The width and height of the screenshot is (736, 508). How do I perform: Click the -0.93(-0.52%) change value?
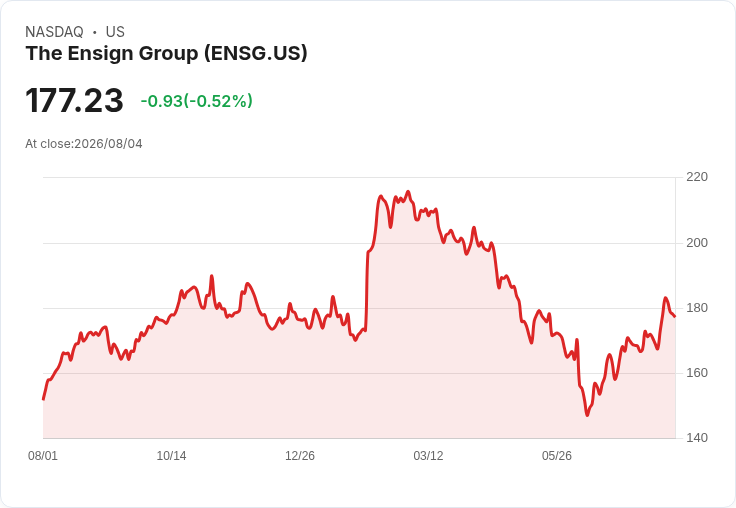(197, 101)
